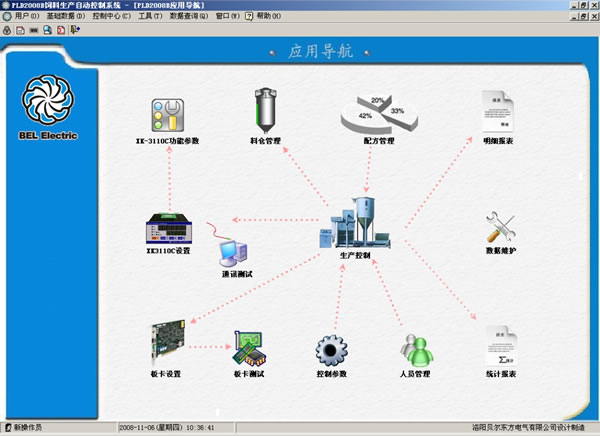Click the red document toolbar icon

(61, 30)
